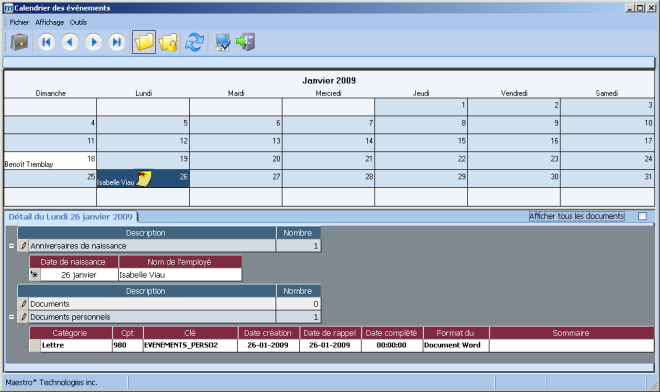This screenshot has height=392, width=660.
Task: Click pencil icon beside Documents row
Action: (x=23, y=304)
